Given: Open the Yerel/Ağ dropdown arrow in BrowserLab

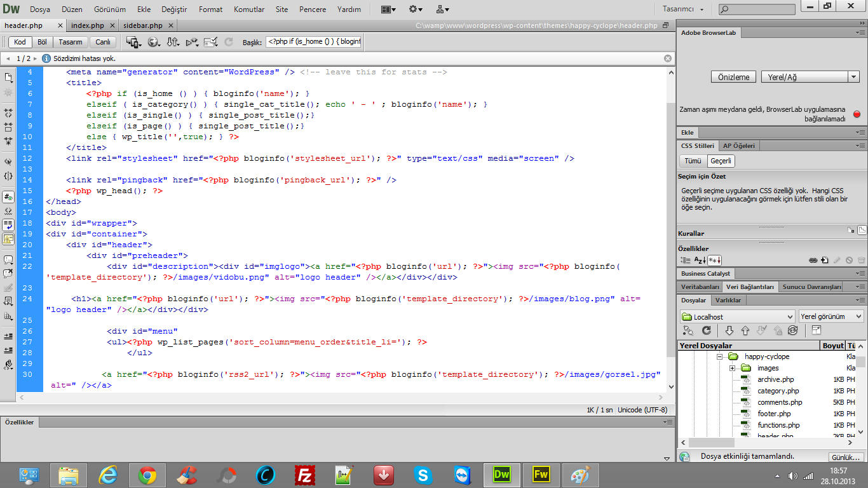Looking at the screenshot, I should (x=853, y=77).
